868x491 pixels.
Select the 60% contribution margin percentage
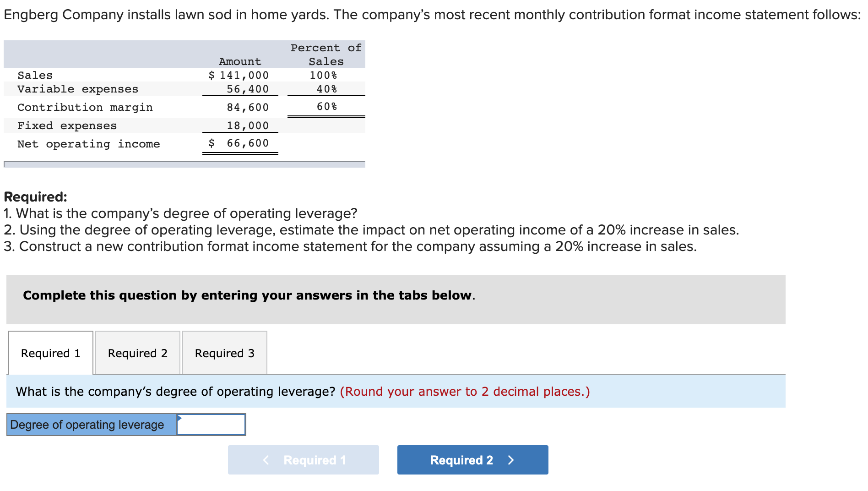(x=325, y=106)
